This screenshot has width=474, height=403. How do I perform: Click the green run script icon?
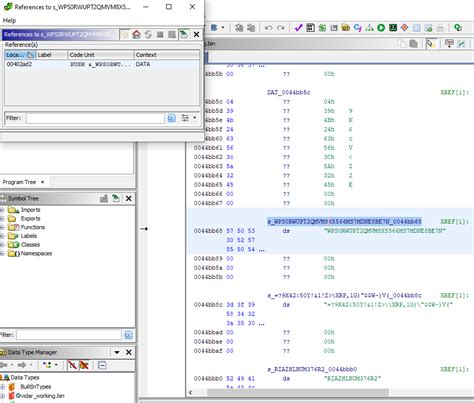coord(381,28)
